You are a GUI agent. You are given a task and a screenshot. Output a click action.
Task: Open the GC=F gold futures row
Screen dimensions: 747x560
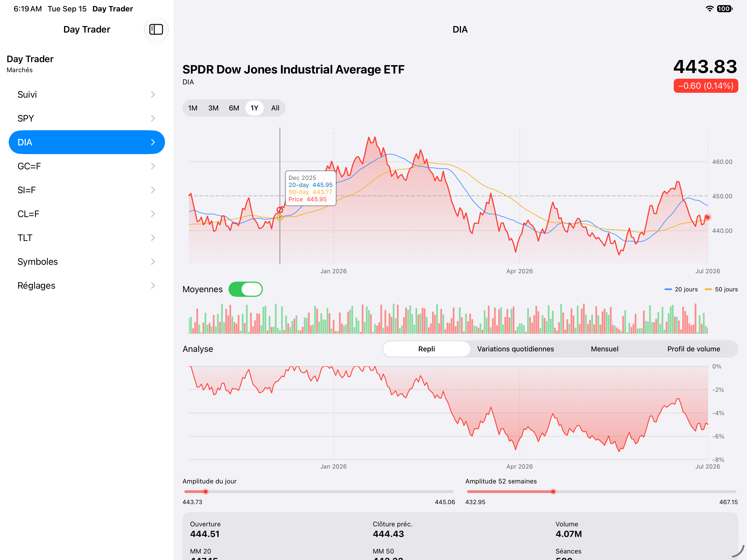click(x=87, y=166)
